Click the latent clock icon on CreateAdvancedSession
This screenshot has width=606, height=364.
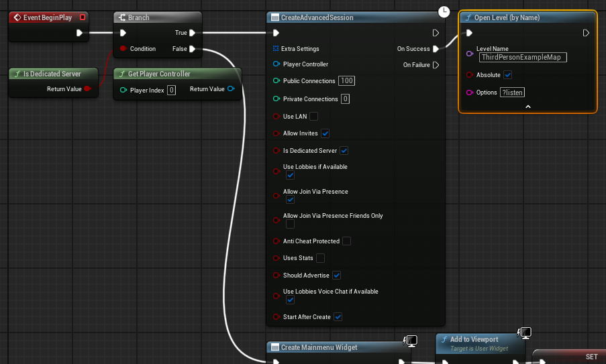pyautogui.click(x=444, y=12)
